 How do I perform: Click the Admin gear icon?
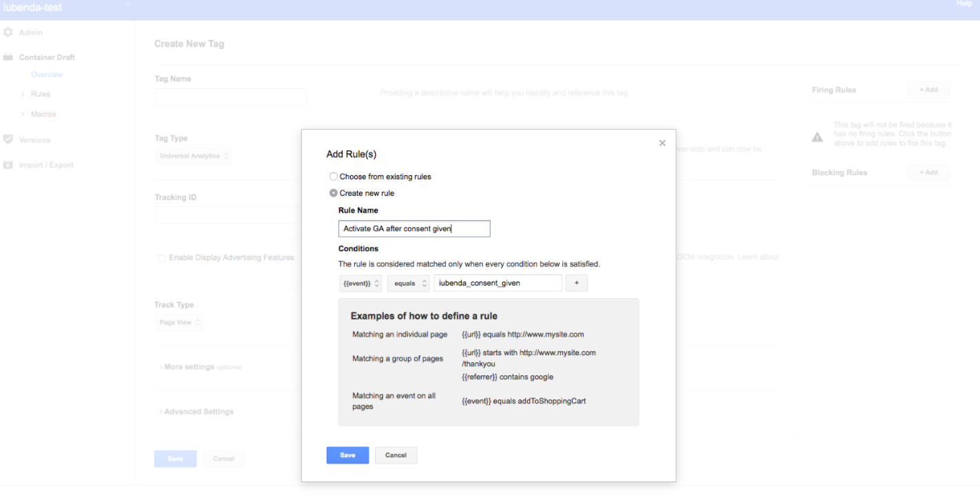8,32
